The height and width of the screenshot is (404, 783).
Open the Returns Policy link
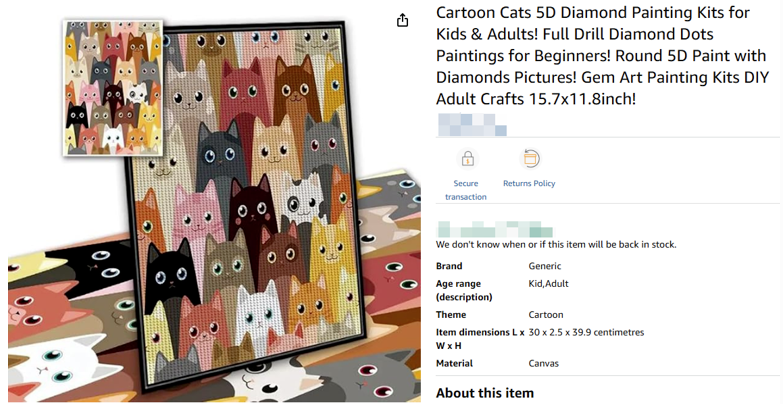pos(529,184)
